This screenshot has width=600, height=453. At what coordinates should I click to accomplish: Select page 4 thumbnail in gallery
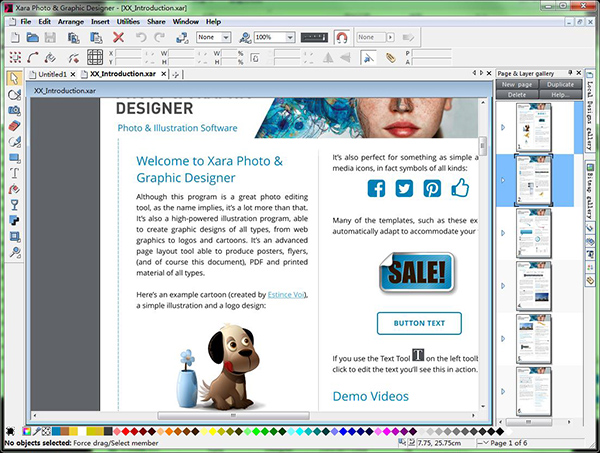[533, 286]
